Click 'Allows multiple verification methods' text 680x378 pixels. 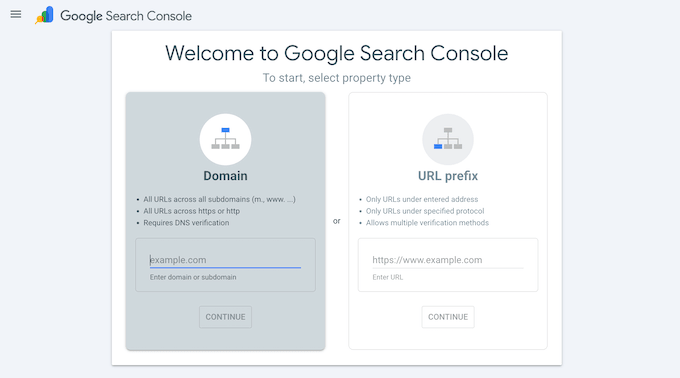tap(427, 223)
